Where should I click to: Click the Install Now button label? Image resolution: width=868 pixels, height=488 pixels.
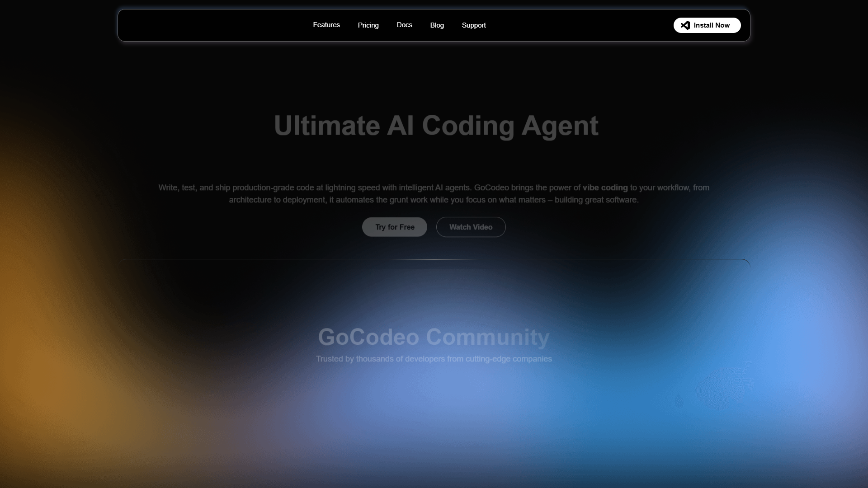click(x=712, y=25)
